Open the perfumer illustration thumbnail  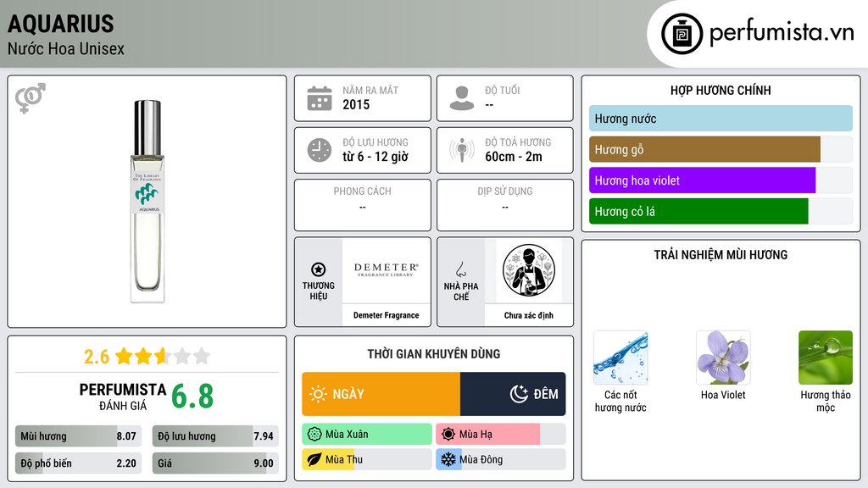(x=529, y=270)
